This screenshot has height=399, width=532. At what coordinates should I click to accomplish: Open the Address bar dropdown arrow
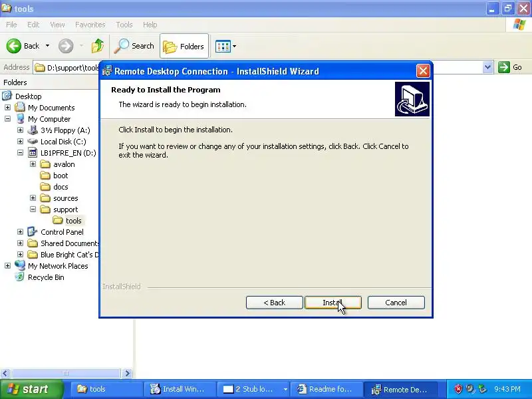[x=487, y=67]
